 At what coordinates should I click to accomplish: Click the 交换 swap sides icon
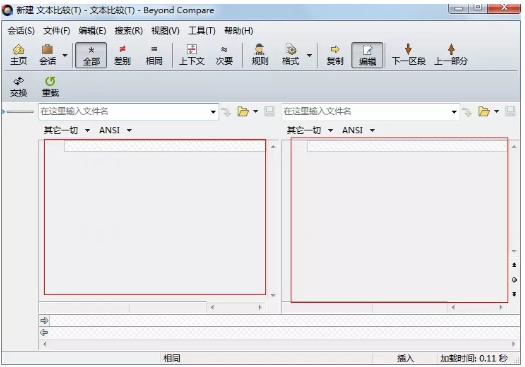pyautogui.click(x=18, y=87)
